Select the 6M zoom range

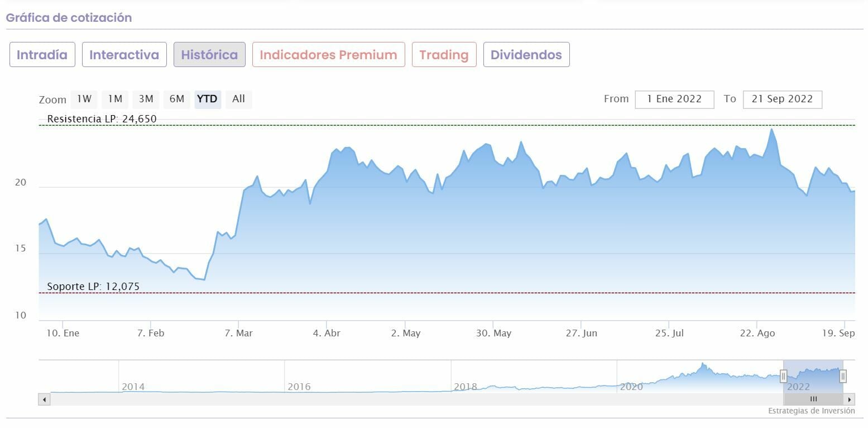tap(176, 99)
